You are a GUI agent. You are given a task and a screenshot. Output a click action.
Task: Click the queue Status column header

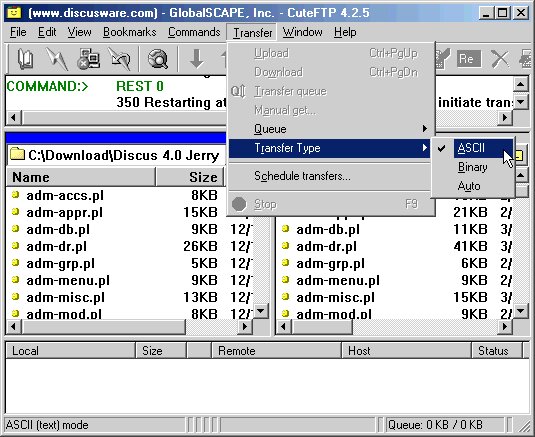pos(497,351)
